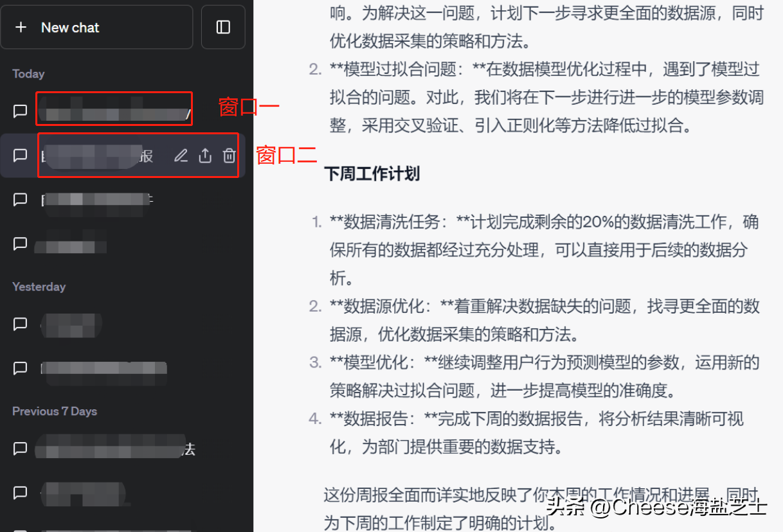This screenshot has height=532, width=783.
Task: Click chat icon of first Previous 7 Days chat
Action: click(20, 448)
